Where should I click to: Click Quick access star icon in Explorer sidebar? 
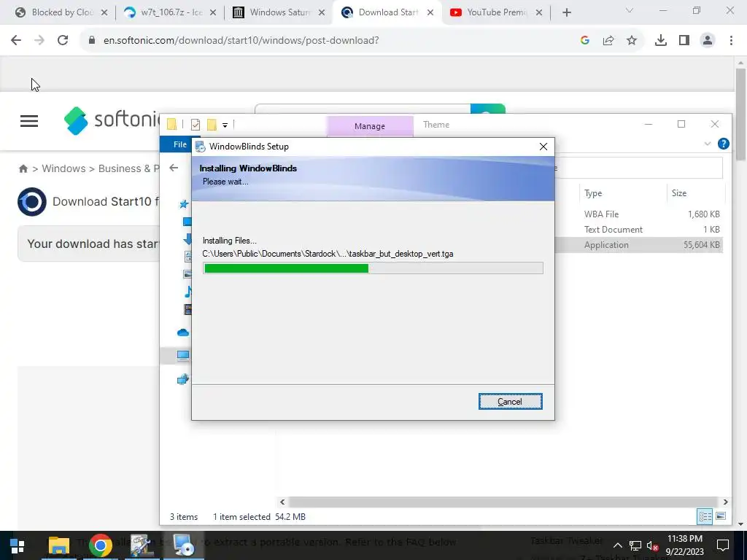pyautogui.click(x=183, y=204)
